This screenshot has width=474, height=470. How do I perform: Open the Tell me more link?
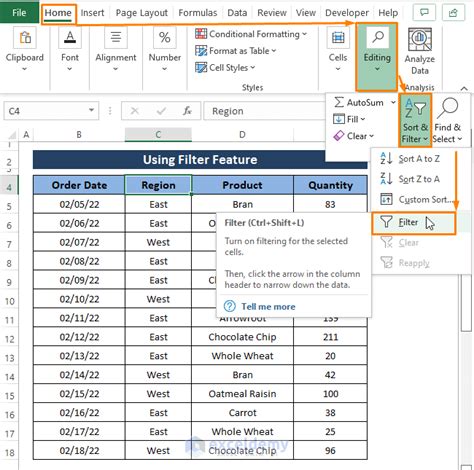tap(268, 306)
